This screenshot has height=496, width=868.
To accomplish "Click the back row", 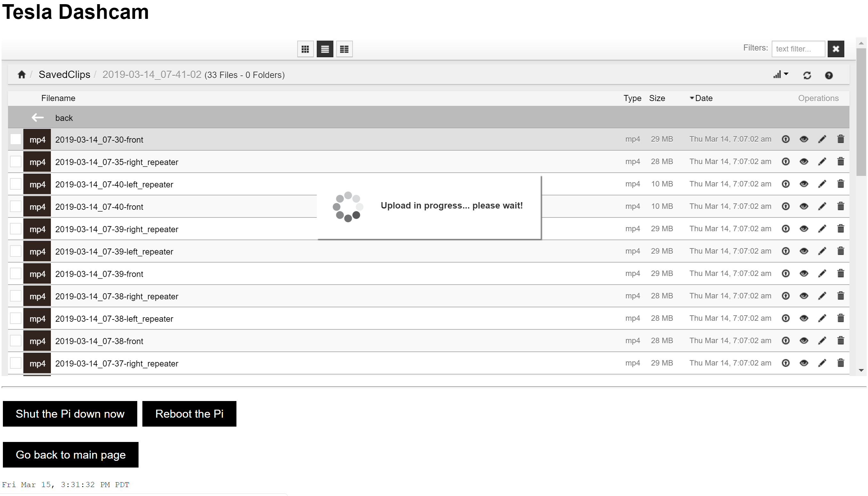I will (64, 118).
